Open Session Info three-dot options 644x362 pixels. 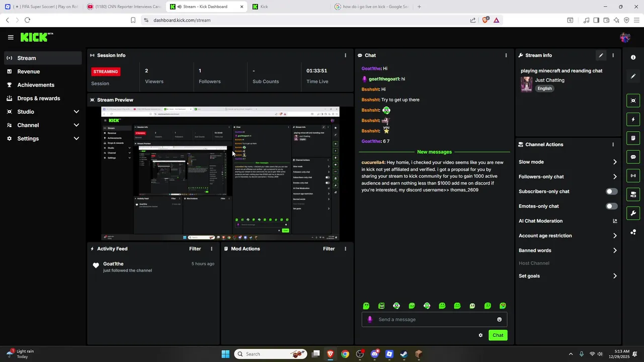tap(345, 55)
